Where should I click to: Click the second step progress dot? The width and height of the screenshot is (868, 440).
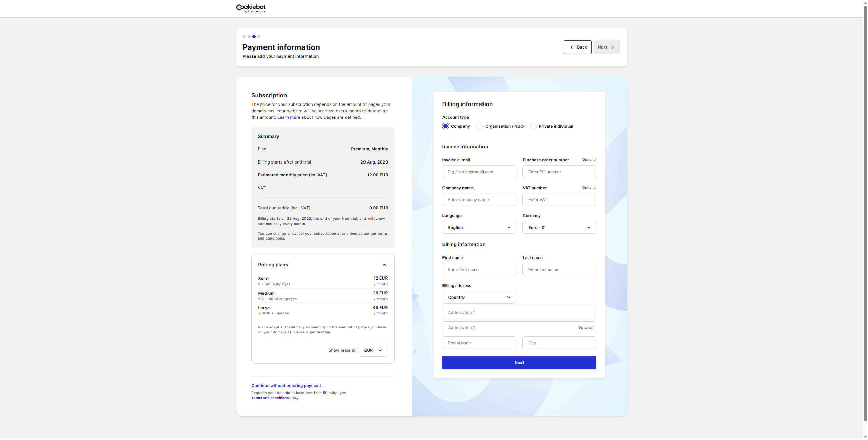click(249, 37)
